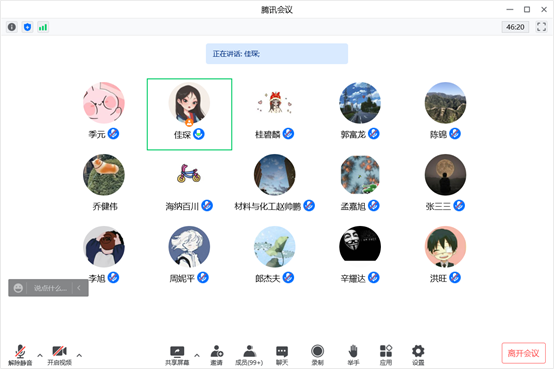Viewport: 554px width, 369px height.
Task: Open the apps panel
Action: (x=386, y=356)
